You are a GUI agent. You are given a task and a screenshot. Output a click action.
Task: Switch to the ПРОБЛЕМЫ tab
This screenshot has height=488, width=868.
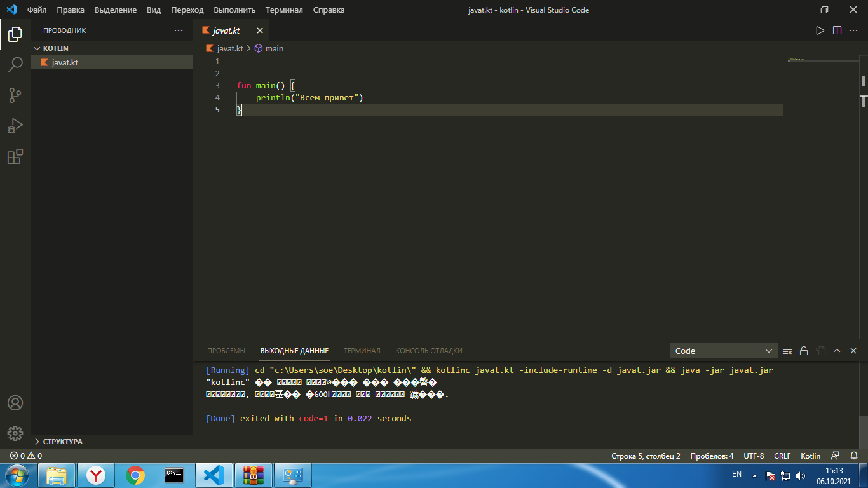point(226,351)
